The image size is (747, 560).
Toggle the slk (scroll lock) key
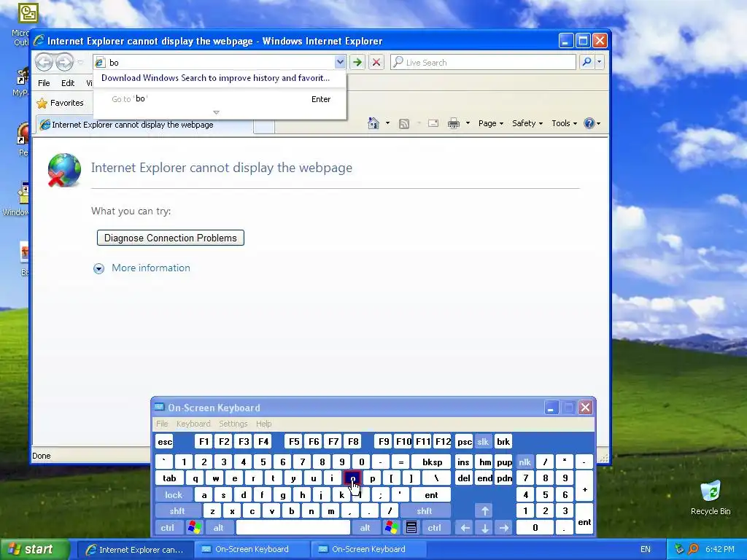point(483,441)
